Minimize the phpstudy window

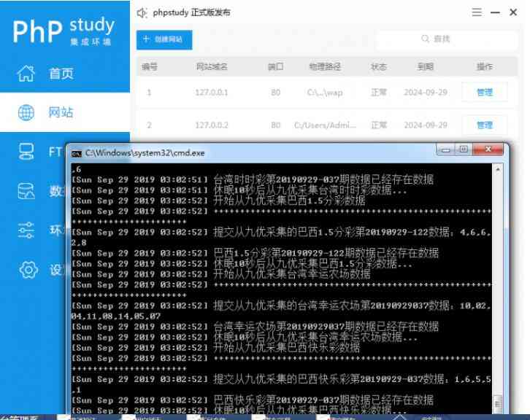(x=495, y=12)
